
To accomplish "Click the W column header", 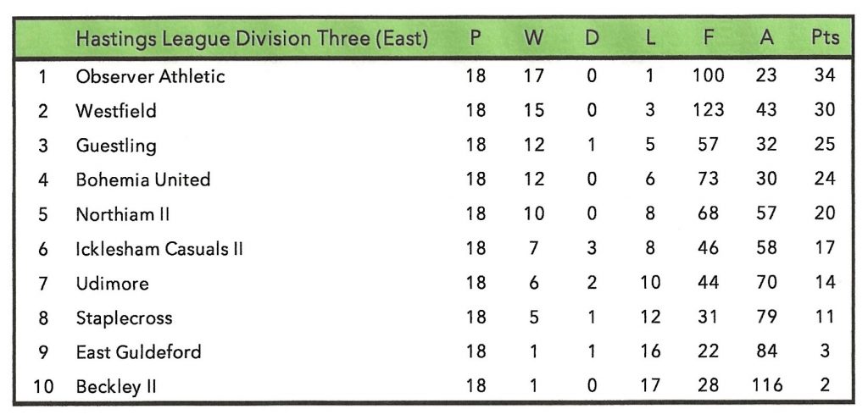I will tap(534, 39).
